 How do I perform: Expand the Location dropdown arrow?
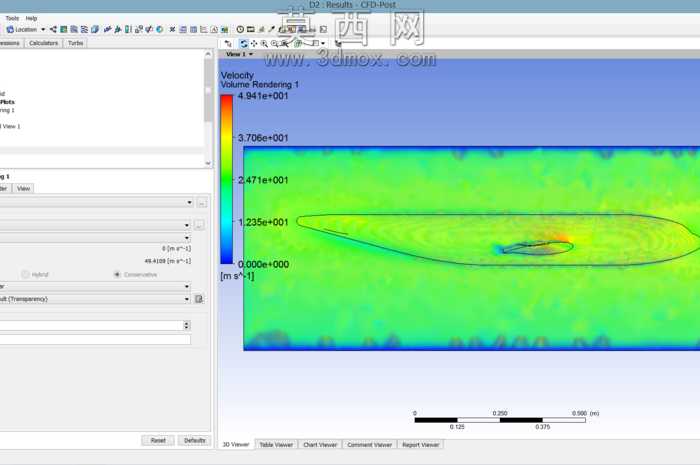(43, 29)
